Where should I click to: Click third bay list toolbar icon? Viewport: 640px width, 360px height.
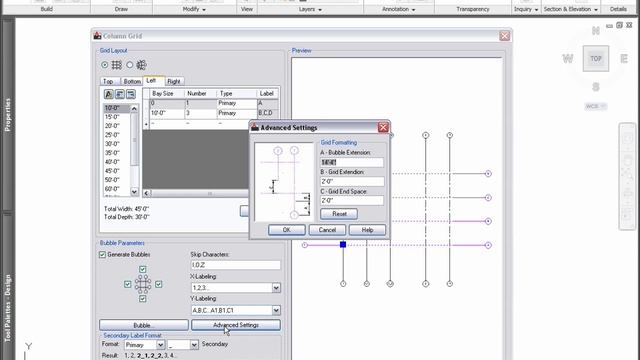coord(131,94)
